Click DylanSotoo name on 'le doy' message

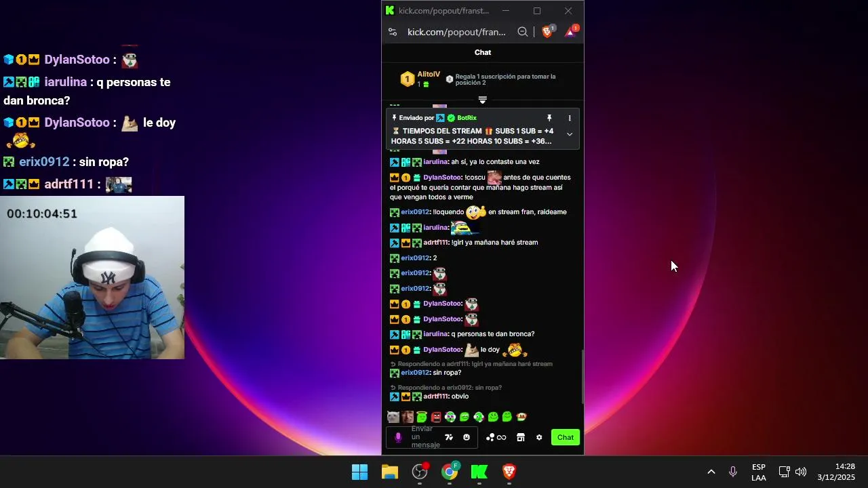coord(442,350)
